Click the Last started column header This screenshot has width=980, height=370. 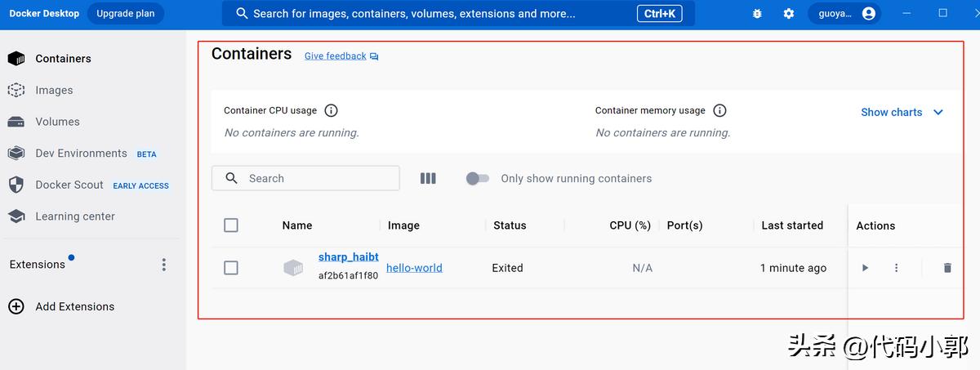pyautogui.click(x=792, y=225)
